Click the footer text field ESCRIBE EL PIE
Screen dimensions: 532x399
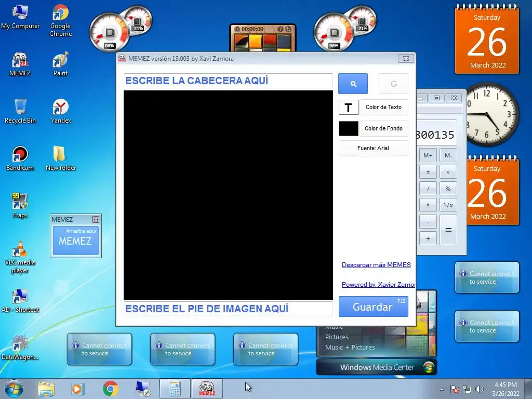[x=228, y=309]
